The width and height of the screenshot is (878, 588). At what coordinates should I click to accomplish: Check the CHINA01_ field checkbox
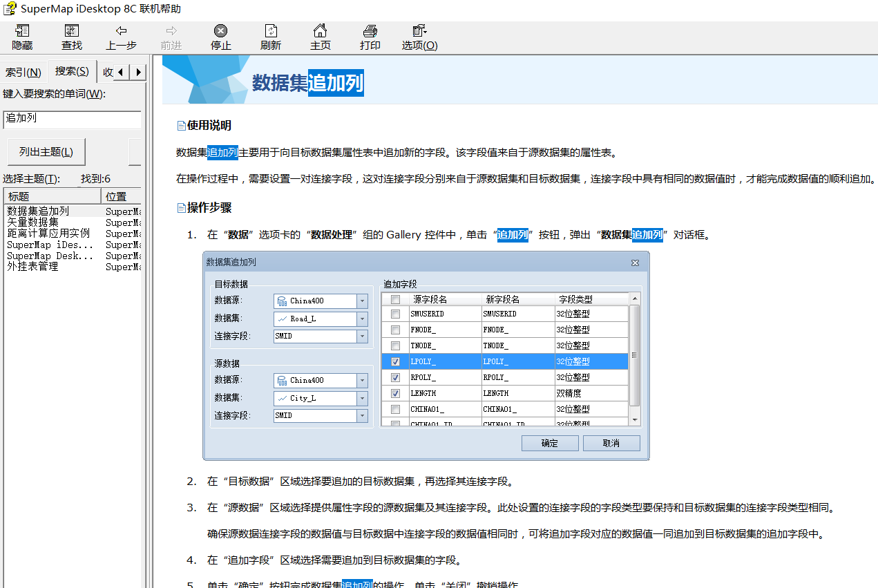(395, 410)
